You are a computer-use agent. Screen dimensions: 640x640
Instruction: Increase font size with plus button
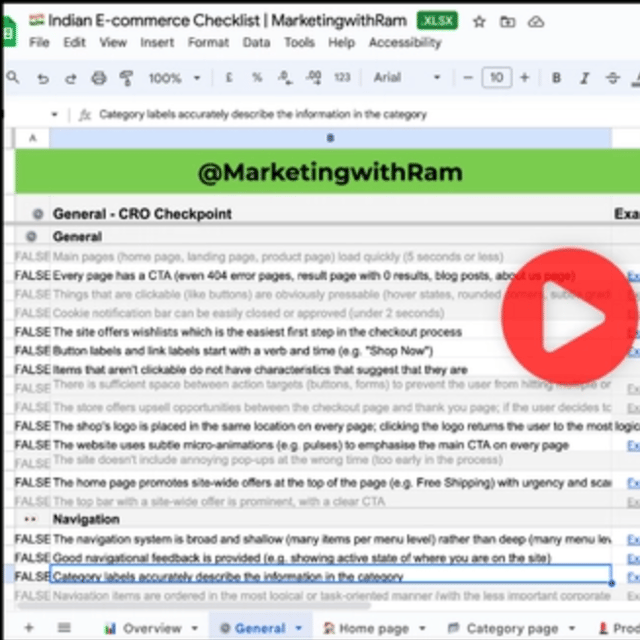(524, 78)
